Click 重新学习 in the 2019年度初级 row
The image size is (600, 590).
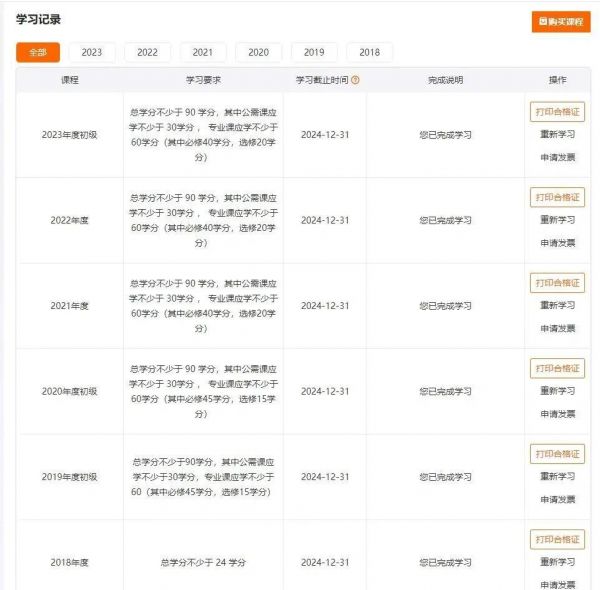(x=558, y=476)
